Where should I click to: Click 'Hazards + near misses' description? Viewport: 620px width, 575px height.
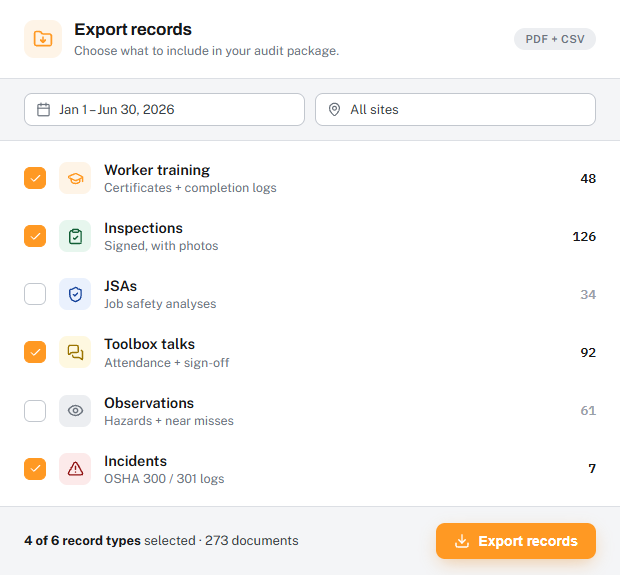169,421
